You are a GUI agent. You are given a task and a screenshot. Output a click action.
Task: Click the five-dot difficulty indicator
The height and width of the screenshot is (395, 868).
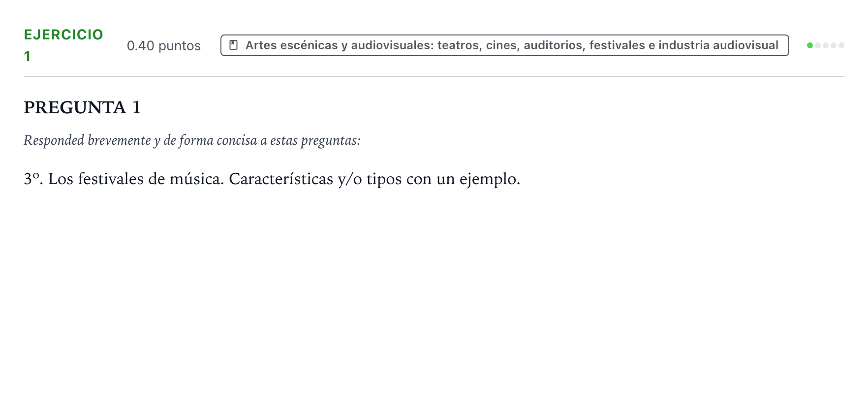(825, 45)
